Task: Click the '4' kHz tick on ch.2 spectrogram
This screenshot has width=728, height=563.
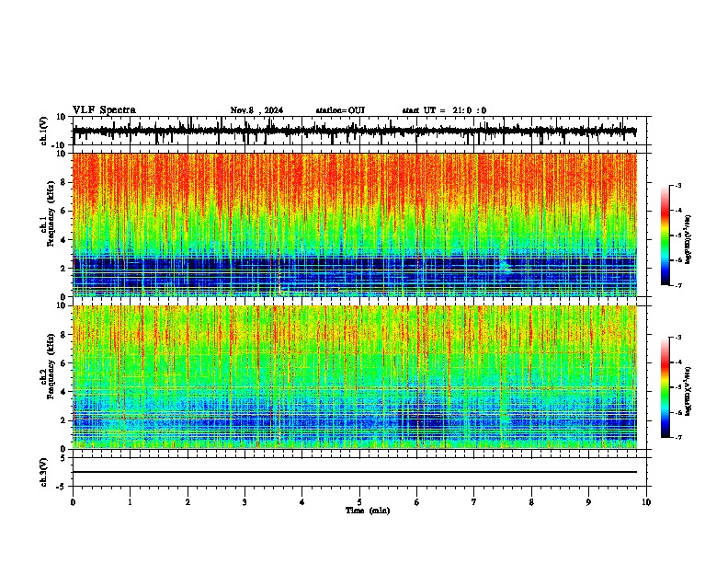Action: click(x=64, y=391)
